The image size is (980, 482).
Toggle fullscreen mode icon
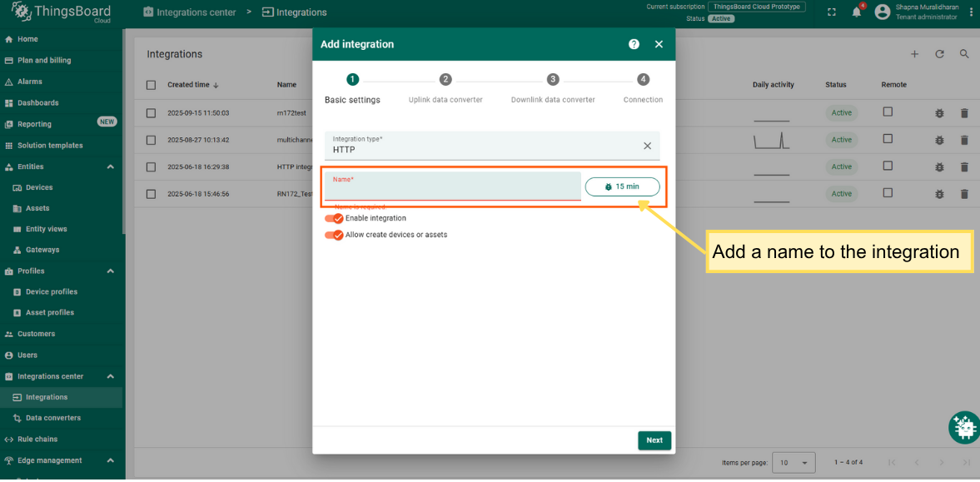(x=831, y=12)
